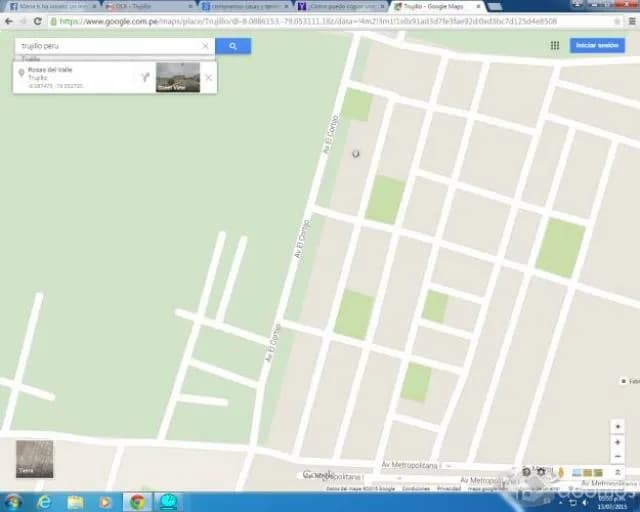The width and height of the screenshot is (640, 512).
Task: Open the Windows Start menu
Action: pos(12,502)
